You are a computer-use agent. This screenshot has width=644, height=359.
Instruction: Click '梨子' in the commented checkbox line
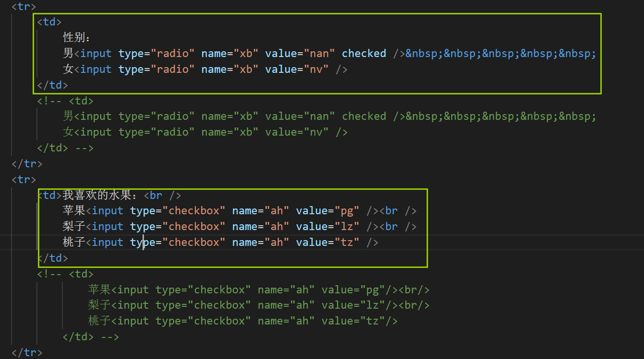click(x=99, y=305)
